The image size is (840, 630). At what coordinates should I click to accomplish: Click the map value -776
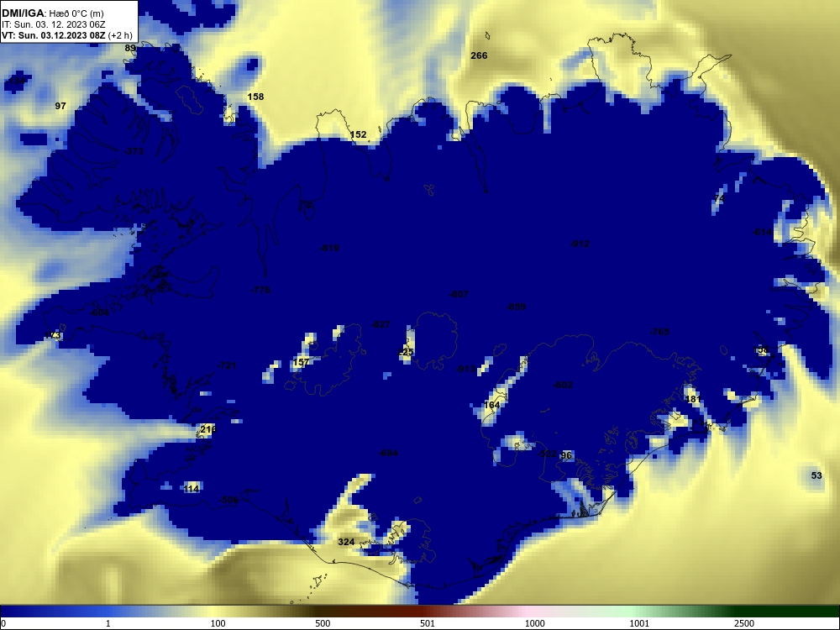coord(260,290)
